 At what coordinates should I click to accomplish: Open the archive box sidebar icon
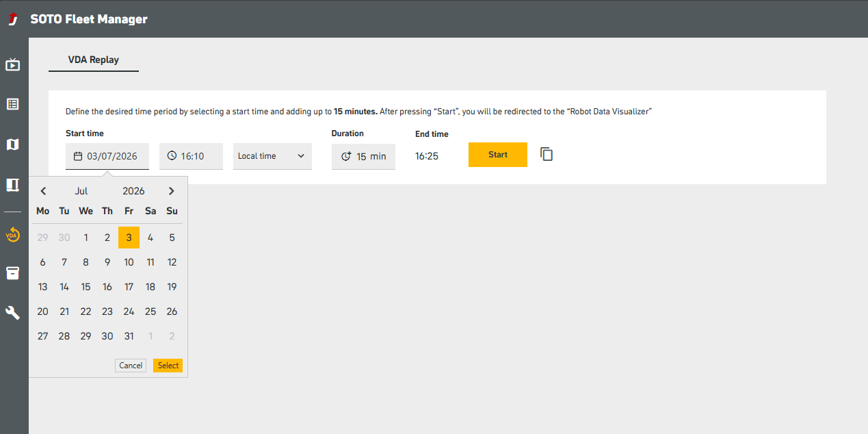coord(13,273)
